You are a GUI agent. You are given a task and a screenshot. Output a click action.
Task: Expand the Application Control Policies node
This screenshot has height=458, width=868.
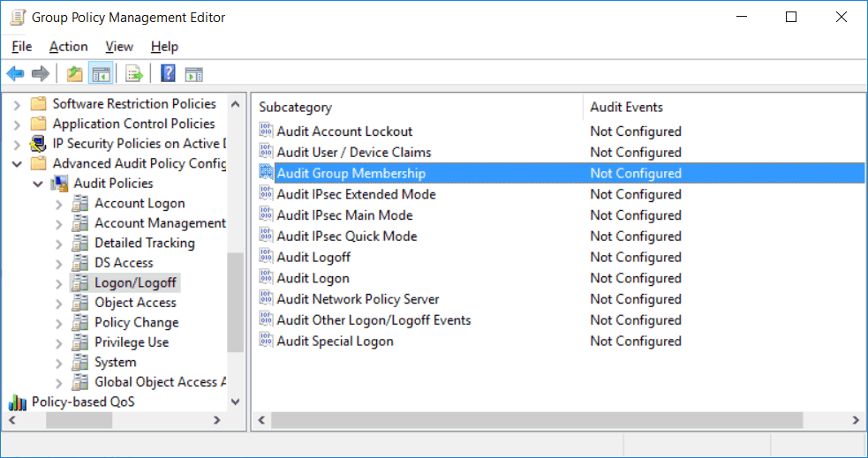click(x=17, y=124)
